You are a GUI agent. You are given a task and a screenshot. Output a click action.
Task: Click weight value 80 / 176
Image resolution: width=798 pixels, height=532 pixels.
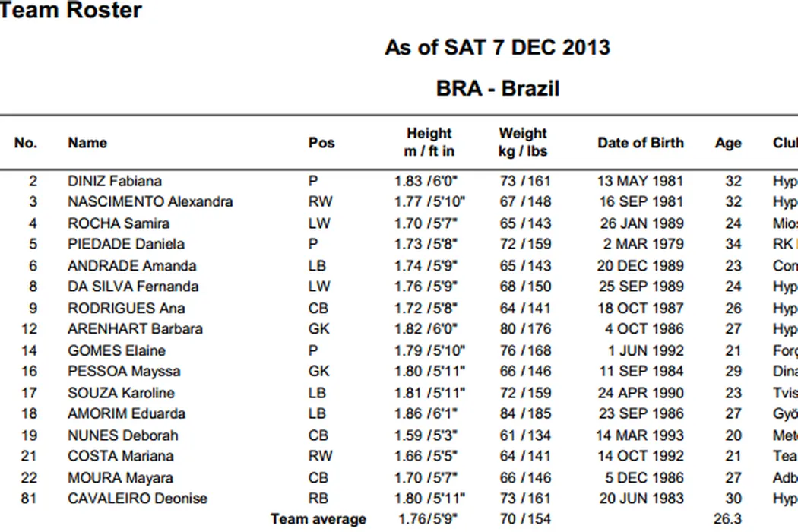coord(523,329)
